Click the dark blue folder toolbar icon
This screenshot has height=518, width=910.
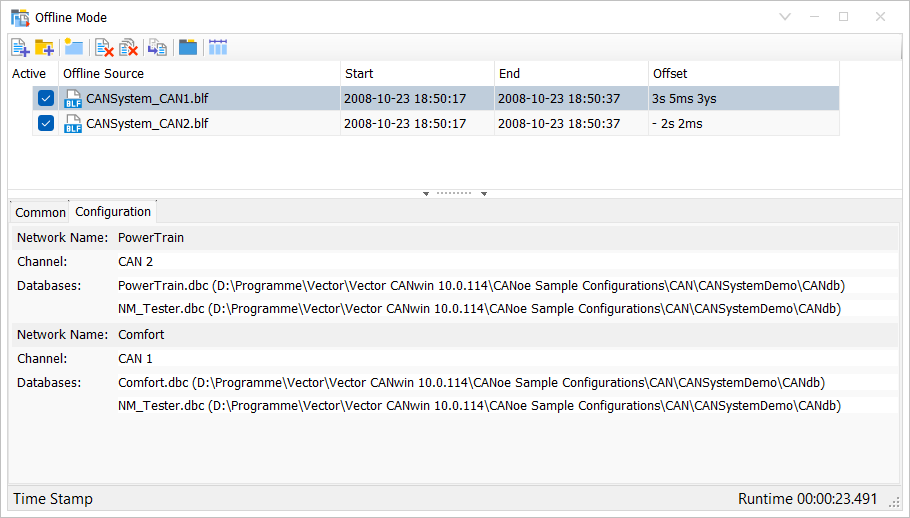[187, 47]
